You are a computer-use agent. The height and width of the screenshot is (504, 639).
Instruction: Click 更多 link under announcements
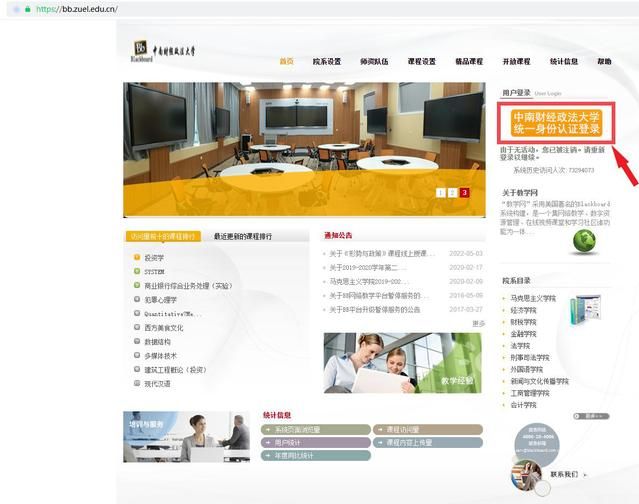(478, 323)
